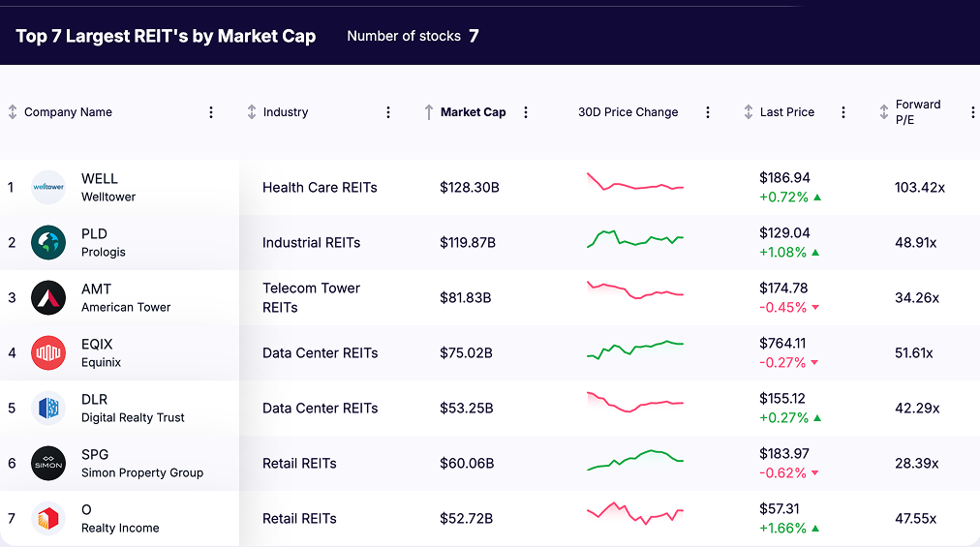Screen dimensions: 980x547
Task: Toggle sort arrows beside Industry header
Action: coord(252,112)
